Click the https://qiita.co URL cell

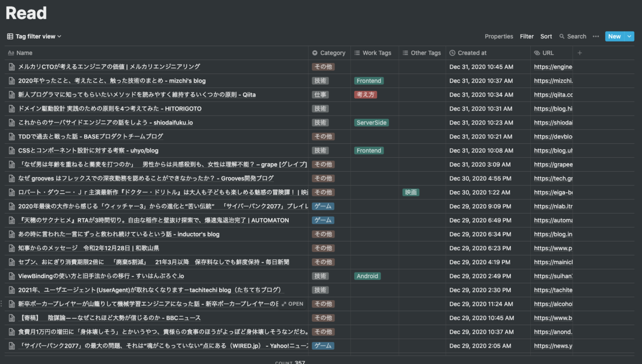(552, 95)
